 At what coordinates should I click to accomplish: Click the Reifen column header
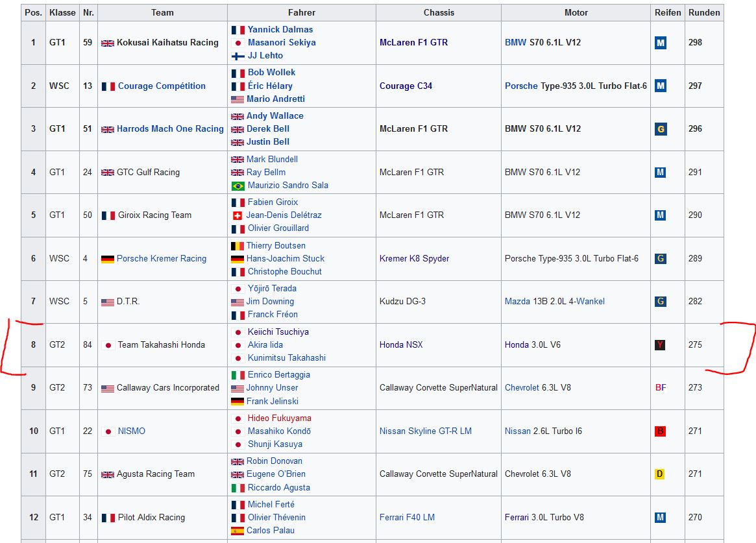coord(668,12)
